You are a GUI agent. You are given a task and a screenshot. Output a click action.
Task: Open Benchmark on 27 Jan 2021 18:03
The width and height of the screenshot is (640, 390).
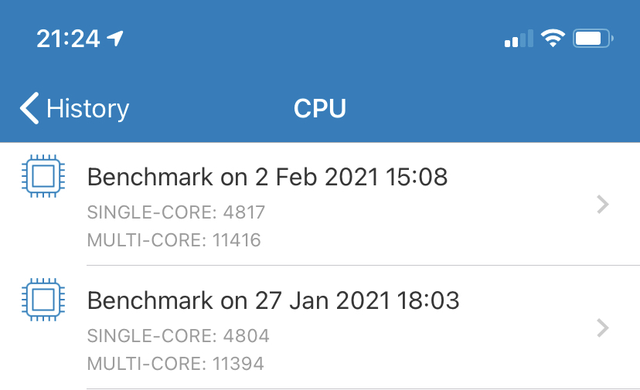point(273,301)
